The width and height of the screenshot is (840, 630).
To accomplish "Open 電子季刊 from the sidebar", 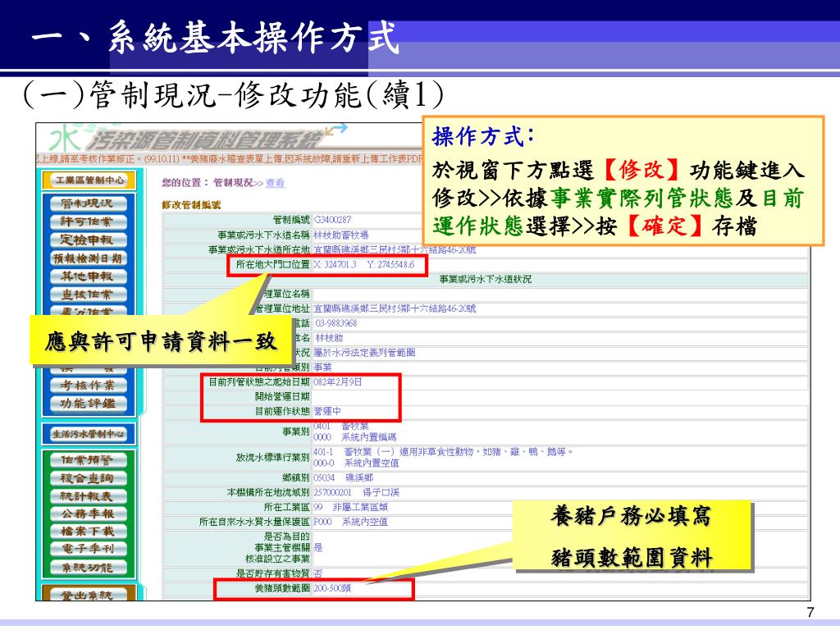I will coord(89,549).
